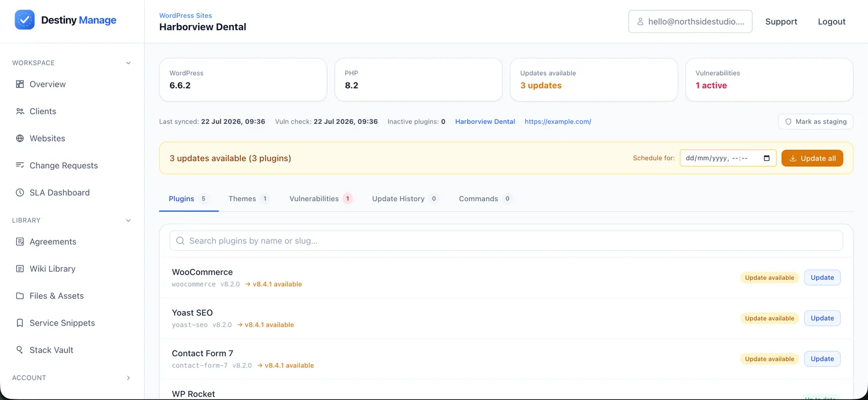Click the WP Rocket plugin name

pyautogui.click(x=193, y=394)
